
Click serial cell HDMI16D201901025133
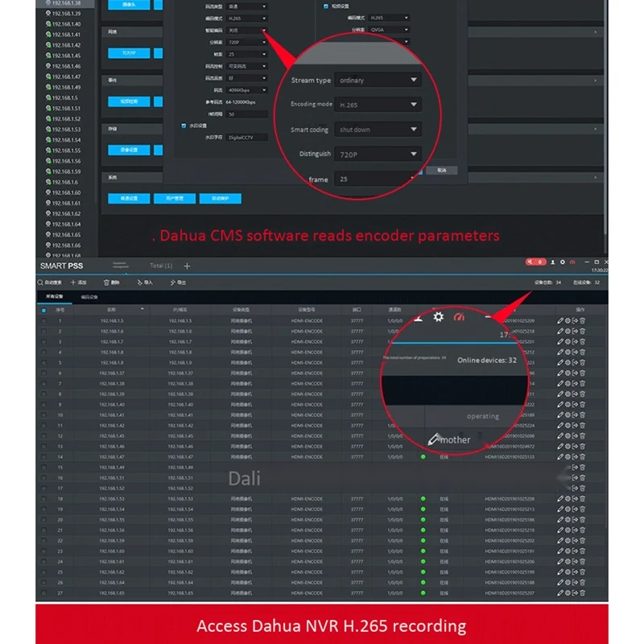pyautogui.click(x=510, y=456)
